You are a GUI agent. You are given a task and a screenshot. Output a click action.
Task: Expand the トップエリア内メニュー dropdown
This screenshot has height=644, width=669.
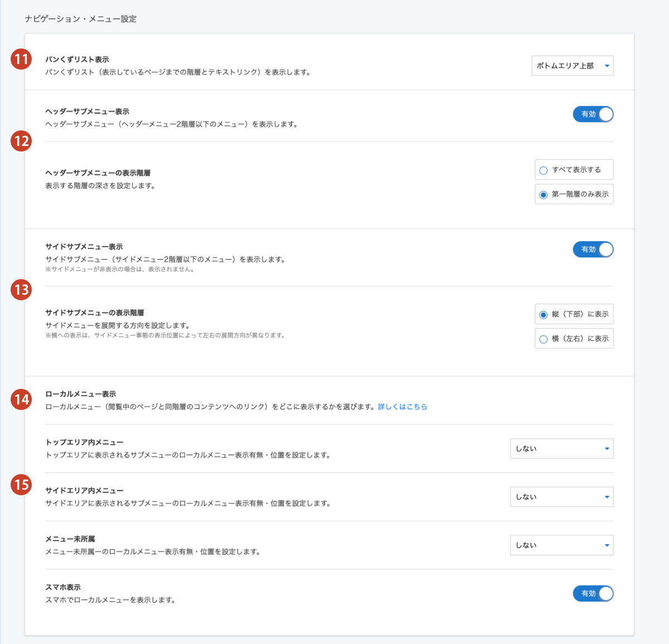561,448
